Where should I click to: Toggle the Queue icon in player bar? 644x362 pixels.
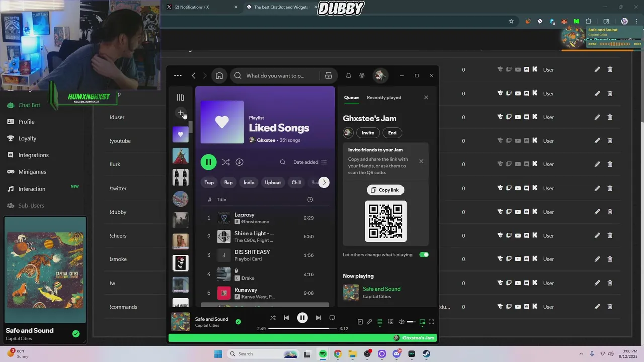pyautogui.click(x=380, y=322)
